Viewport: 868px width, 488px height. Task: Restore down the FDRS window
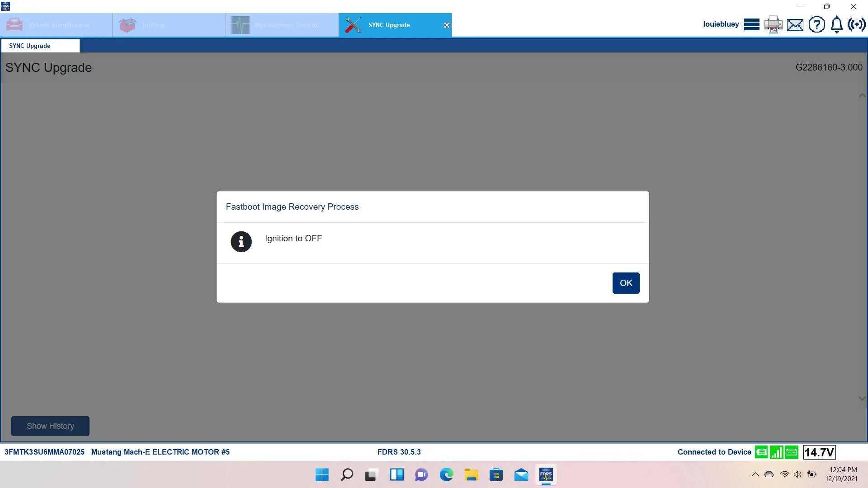[x=827, y=6]
